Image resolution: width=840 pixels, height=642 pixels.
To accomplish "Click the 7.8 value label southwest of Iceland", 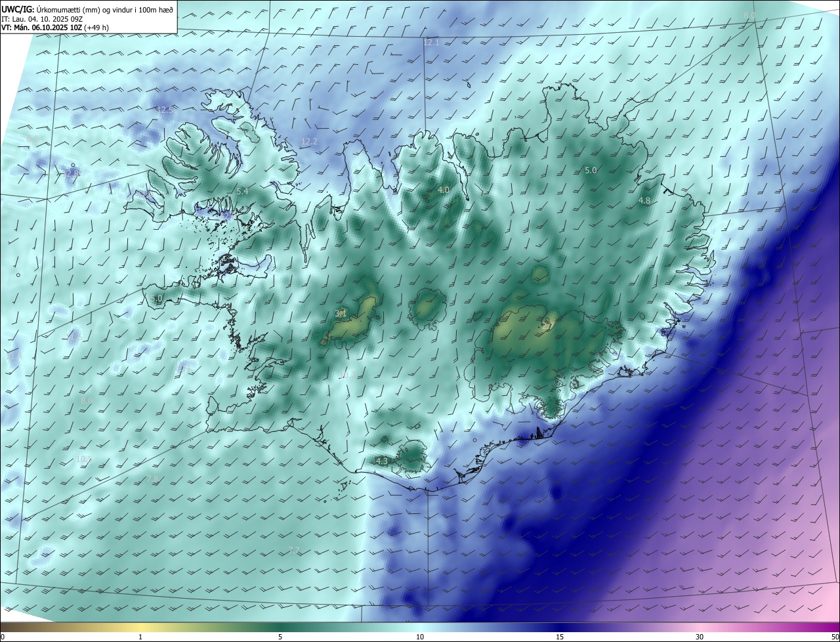I will 152,479.
